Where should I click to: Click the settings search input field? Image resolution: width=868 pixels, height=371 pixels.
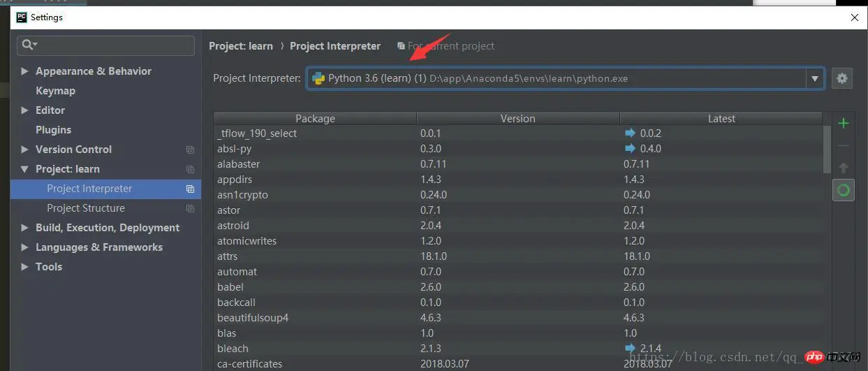[106, 45]
